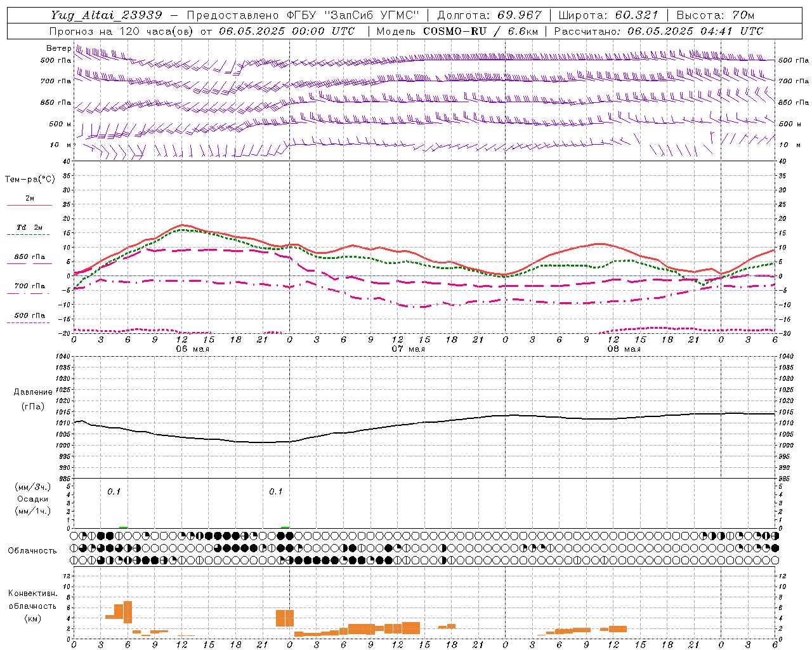812x650 pixels.
Task: Click the "Осадки" precipitation label
Action: 33,500
